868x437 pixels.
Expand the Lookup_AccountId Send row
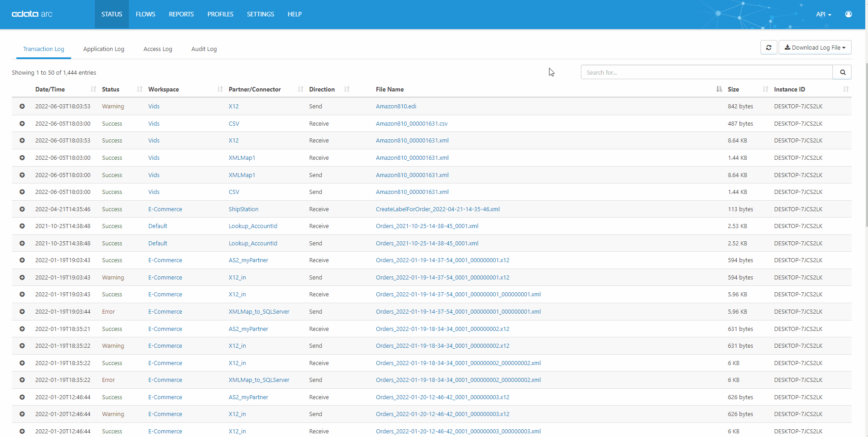pyautogui.click(x=22, y=243)
